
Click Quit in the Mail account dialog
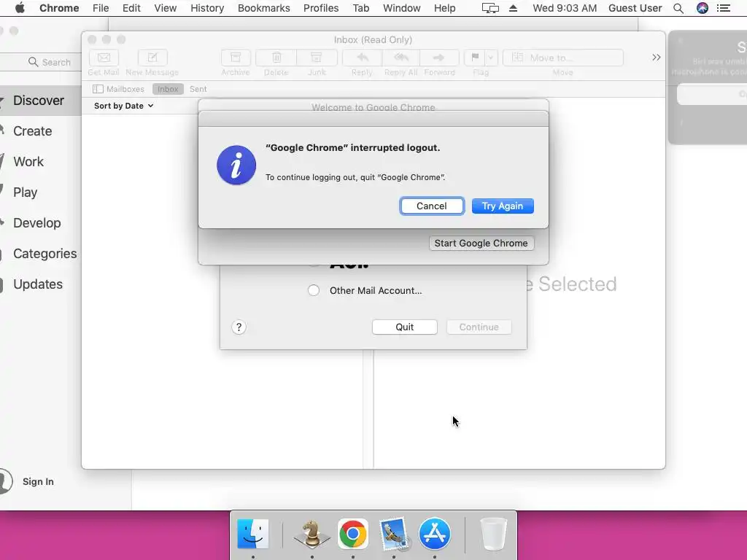(404, 327)
